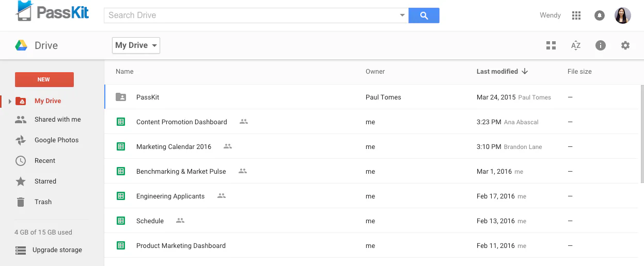
Task: Click the blue search magnifier button
Action: pos(424,15)
